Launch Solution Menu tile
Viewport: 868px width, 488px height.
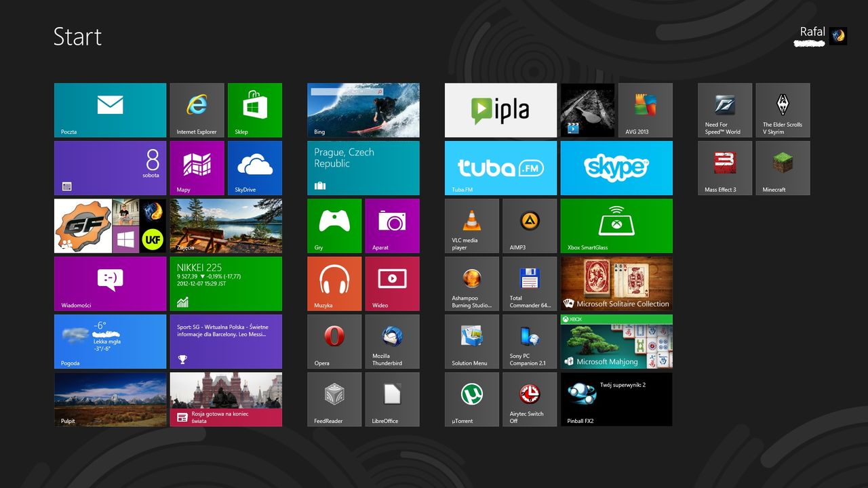[x=472, y=342]
